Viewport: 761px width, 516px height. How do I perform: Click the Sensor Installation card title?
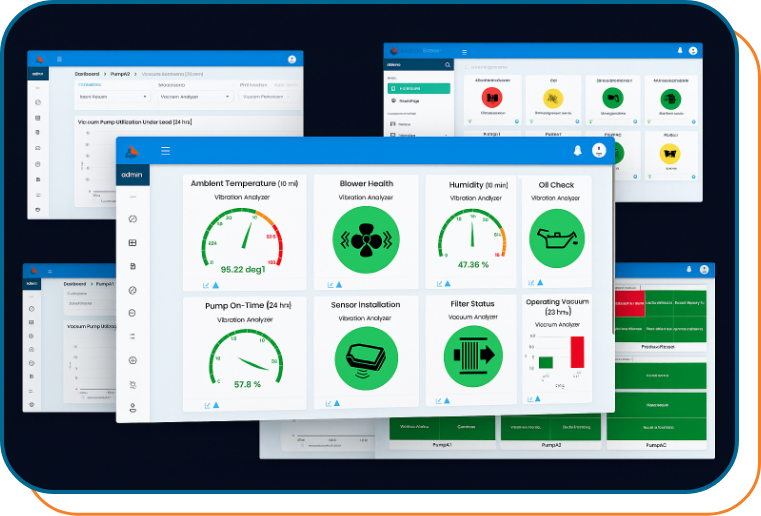[365, 305]
